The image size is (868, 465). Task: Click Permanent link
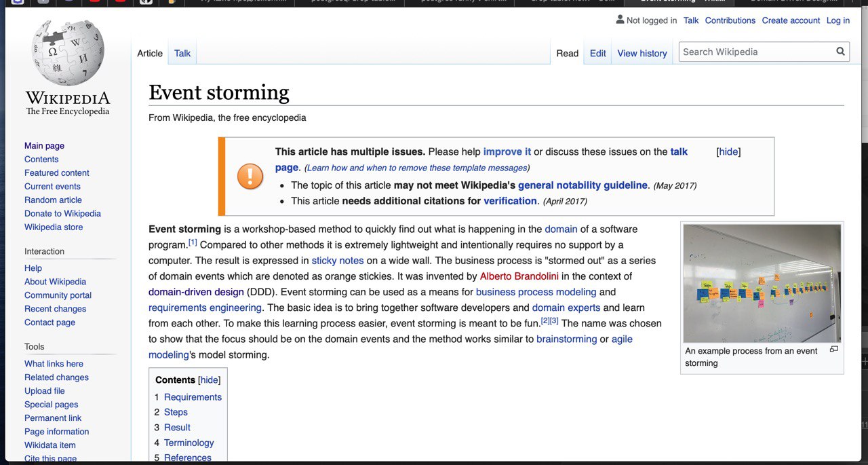pos(53,418)
